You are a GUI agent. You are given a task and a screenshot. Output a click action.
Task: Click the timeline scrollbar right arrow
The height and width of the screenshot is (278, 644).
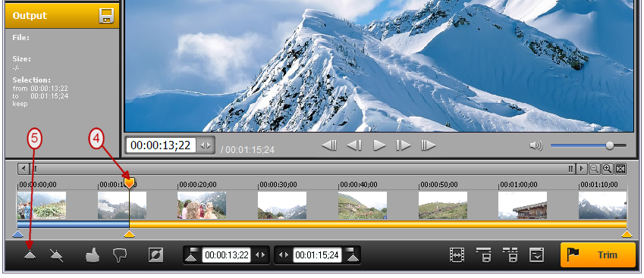tap(581, 168)
